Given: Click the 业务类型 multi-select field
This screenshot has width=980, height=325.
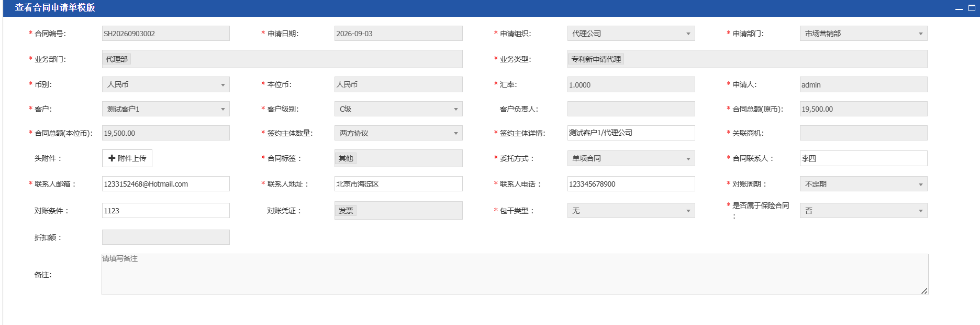Looking at the screenshot, I should coord(747,59).
